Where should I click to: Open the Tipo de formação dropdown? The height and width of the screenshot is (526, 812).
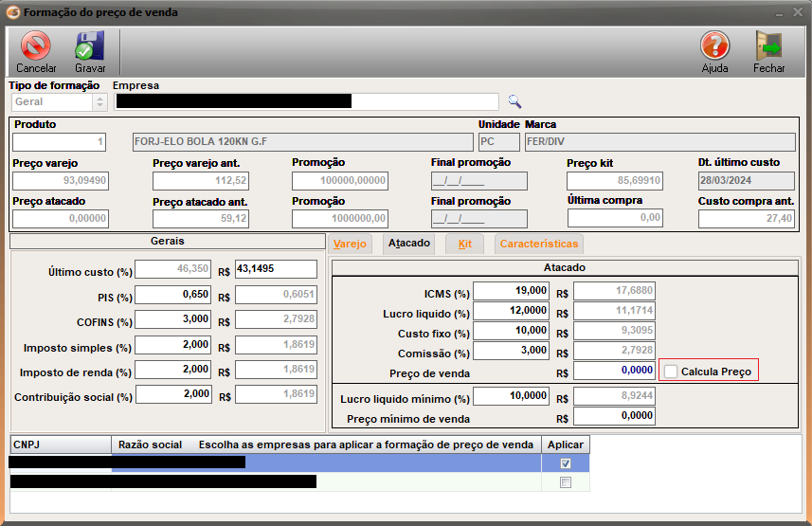99,102
